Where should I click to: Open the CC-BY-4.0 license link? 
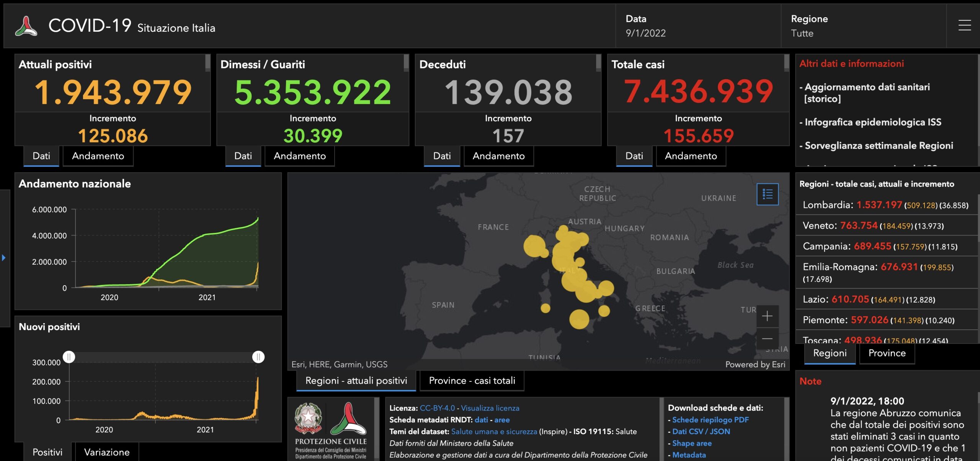tap(437, 408)
